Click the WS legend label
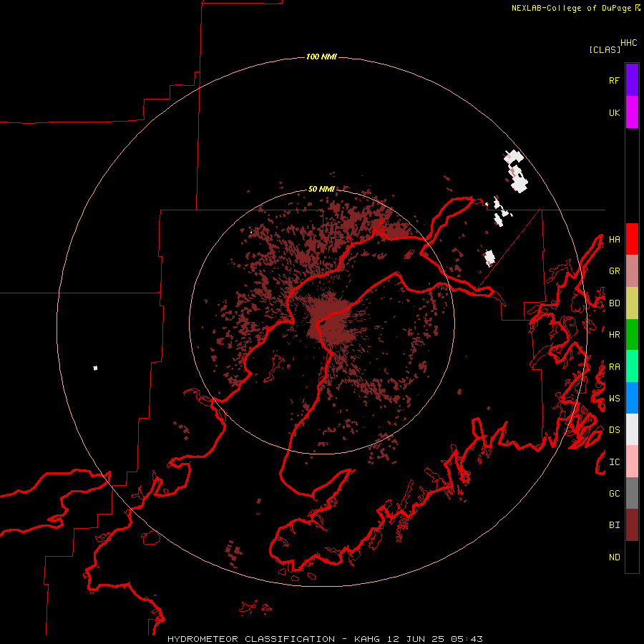 (615, 399)
